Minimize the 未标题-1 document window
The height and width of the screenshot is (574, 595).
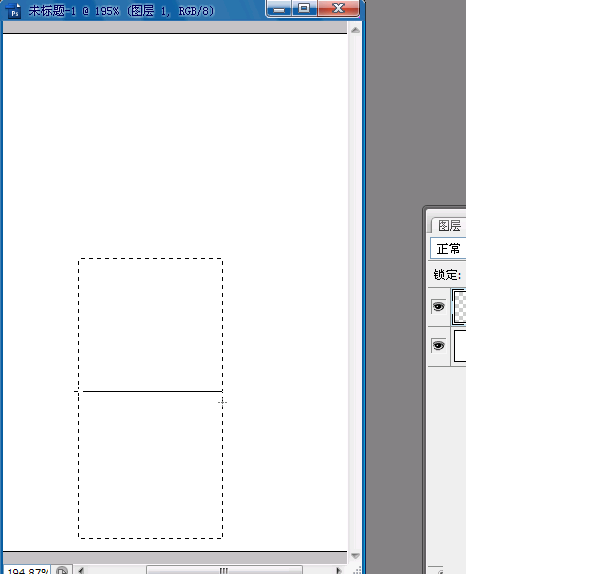tap(279, 8)
